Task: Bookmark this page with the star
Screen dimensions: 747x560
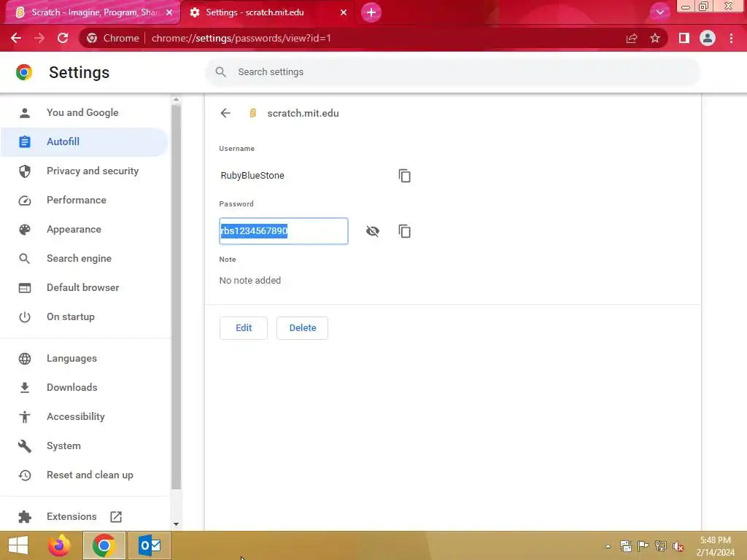Action: [655, 38]
